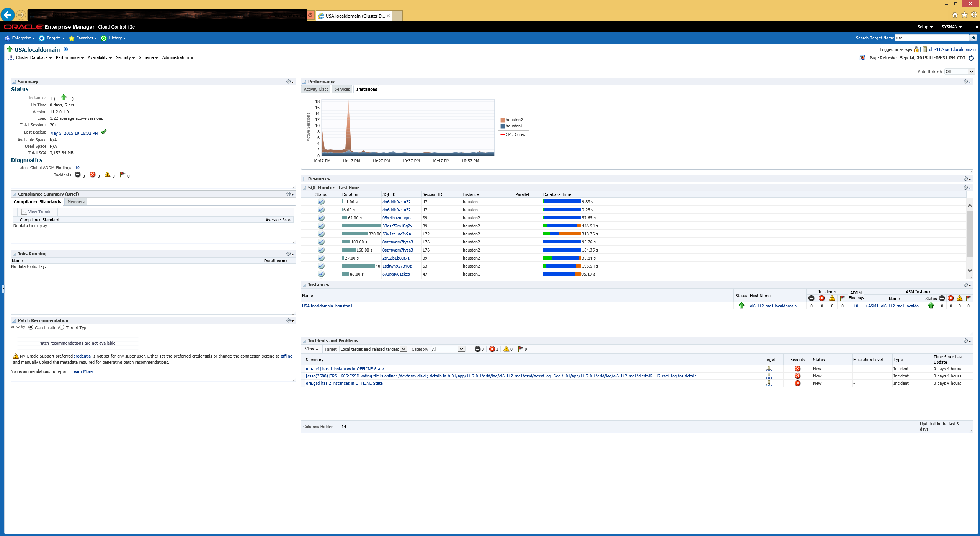The width and height of the screenshot is (980, 536).
Task: Open the Summary panel gear menu
Action: [x=290, y=82]
